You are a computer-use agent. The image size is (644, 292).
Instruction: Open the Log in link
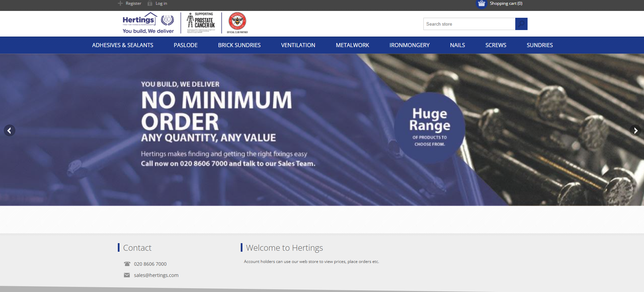point(161,3)
